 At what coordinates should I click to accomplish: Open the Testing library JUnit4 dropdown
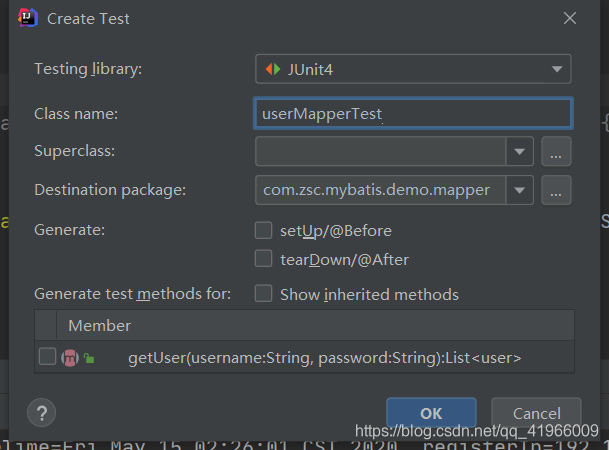(413, 69)
